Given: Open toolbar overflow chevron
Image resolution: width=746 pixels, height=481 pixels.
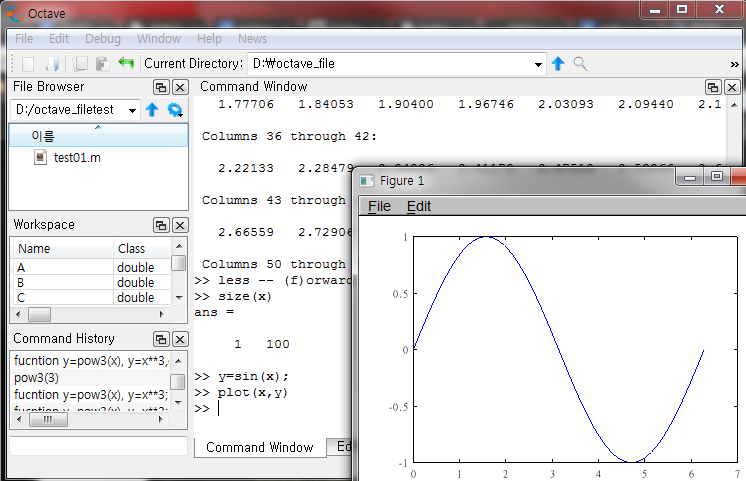Looking at the screenshot, I should 735,64.
